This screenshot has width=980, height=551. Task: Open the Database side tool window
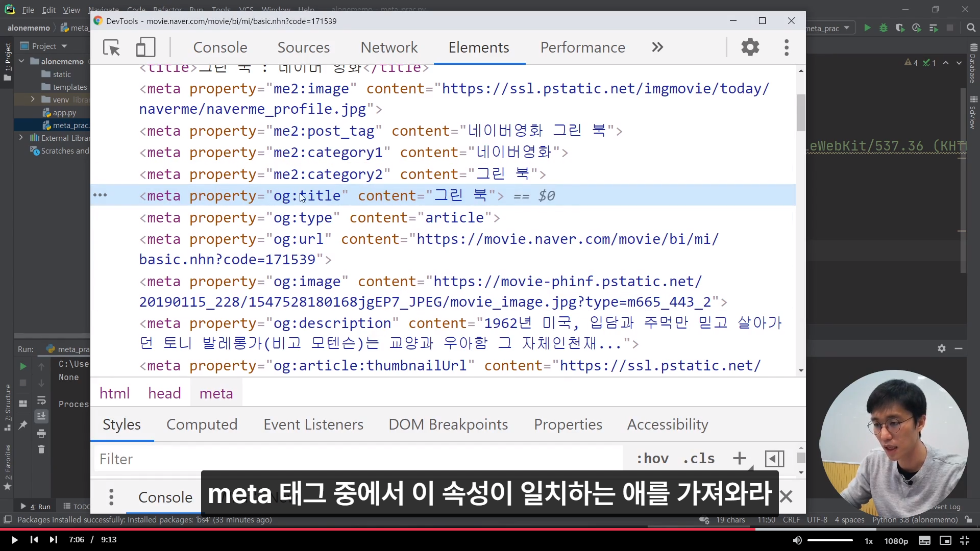coord(973,64)
